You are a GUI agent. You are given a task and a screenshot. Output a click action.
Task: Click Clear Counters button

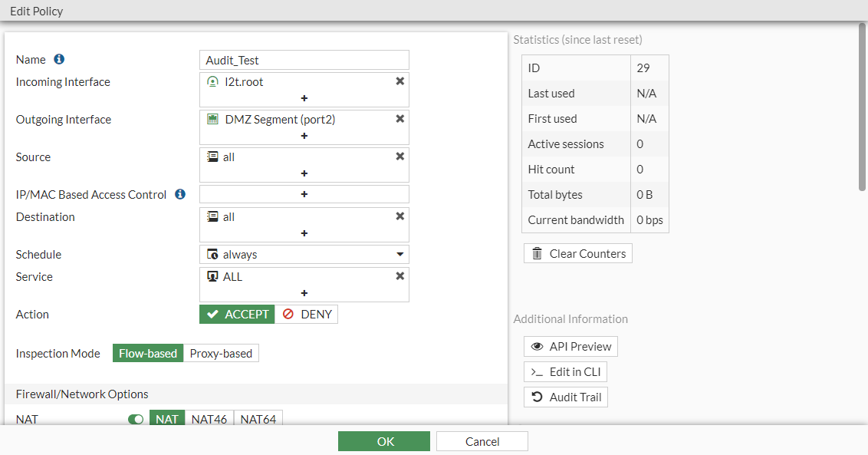(x=578, y=254)
